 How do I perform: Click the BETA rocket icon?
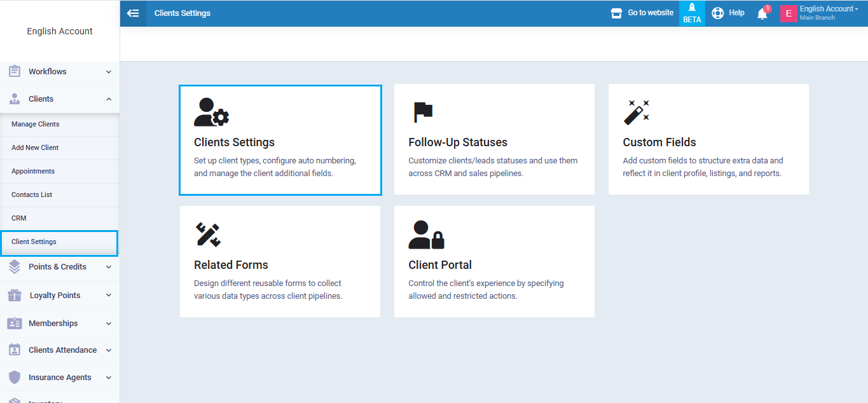pyautogui.click(x=692, y=8)
